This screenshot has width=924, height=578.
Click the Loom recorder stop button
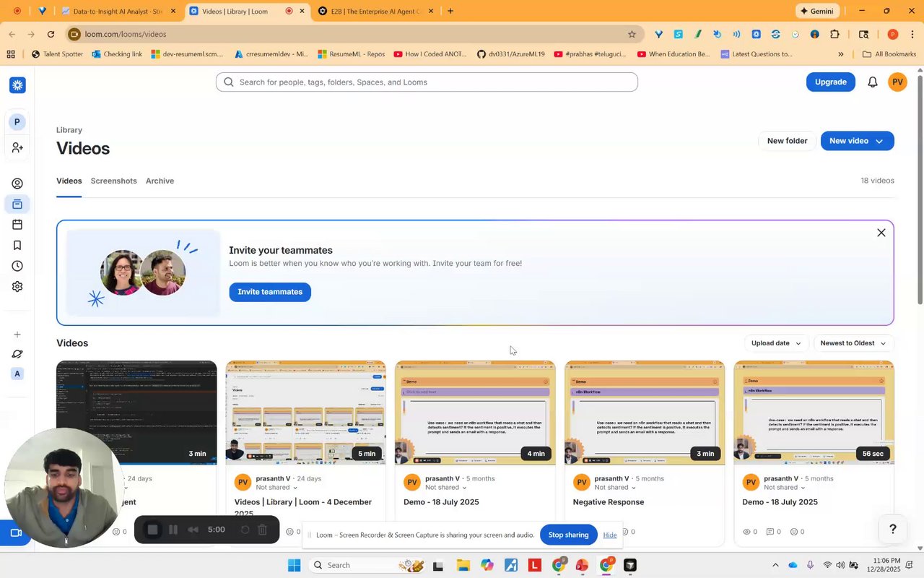pyautogui.click(x=152, y=530)
